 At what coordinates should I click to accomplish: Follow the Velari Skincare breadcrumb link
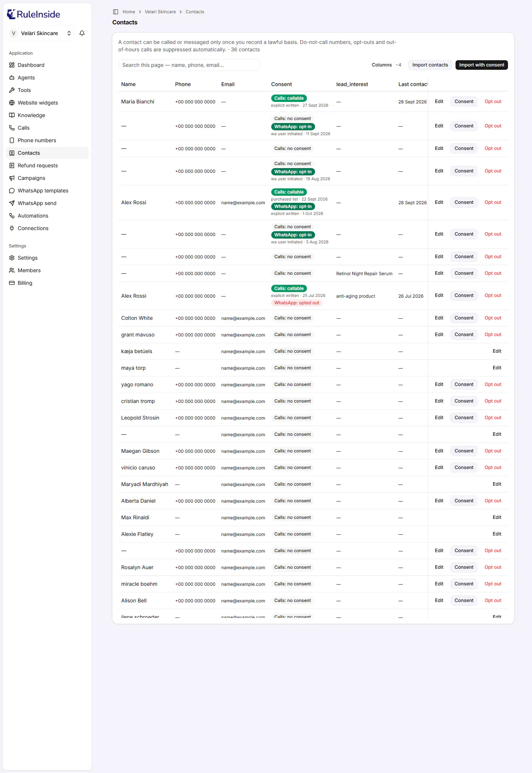coord(160,12)
